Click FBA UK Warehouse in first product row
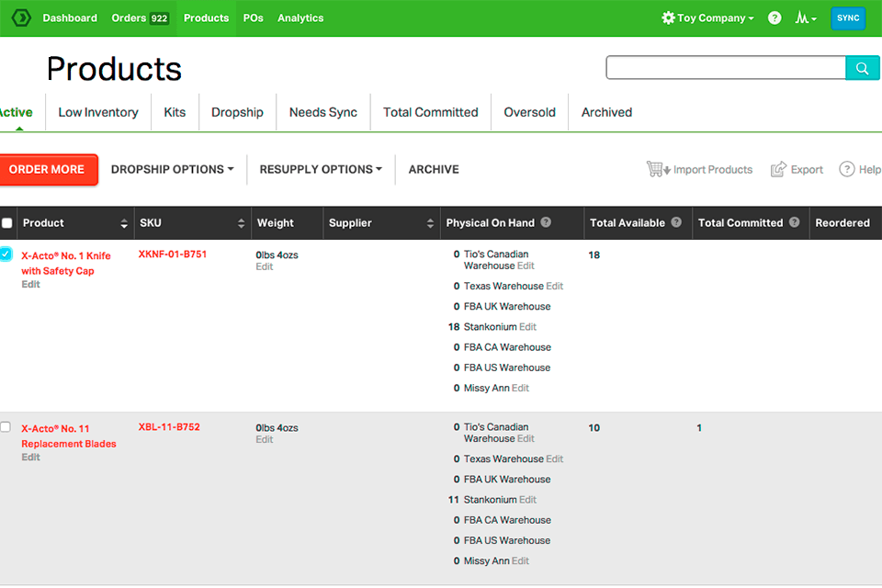The image size is (882, 588). [x=507, y=307]
